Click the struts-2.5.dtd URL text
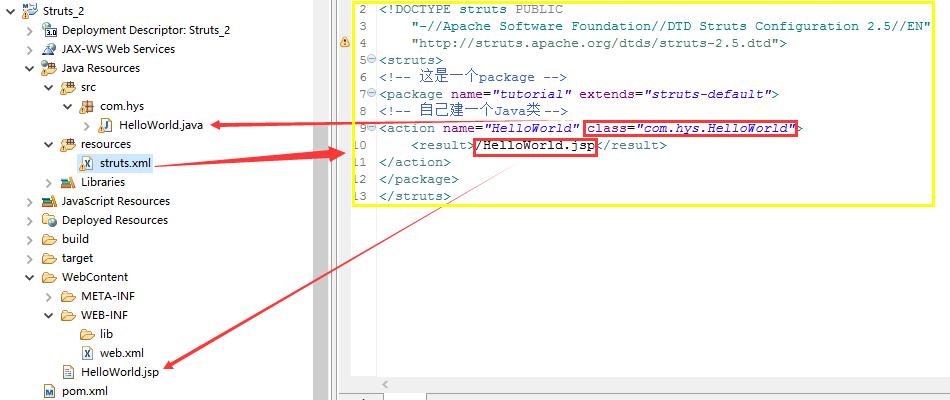This screenshot has height=400, width=950. coord(596,43)
